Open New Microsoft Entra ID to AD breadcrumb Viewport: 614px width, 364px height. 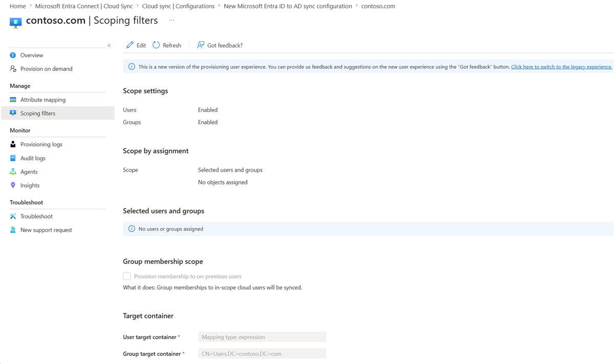288,6
